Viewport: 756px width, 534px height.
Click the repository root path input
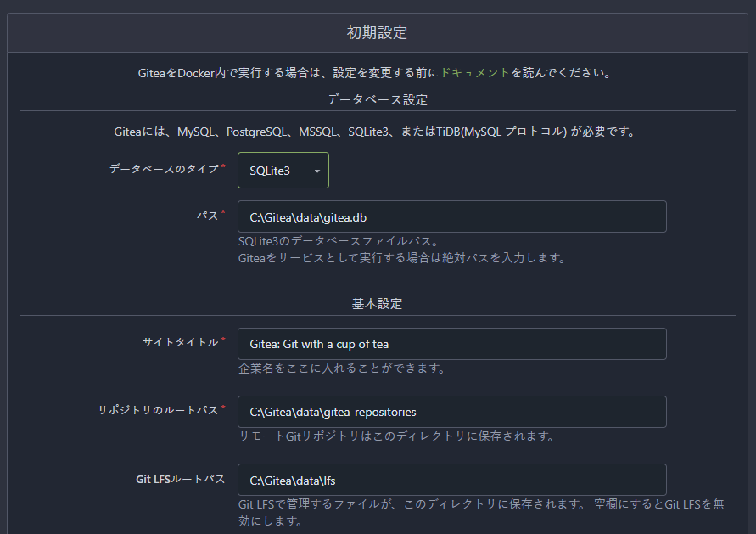coord(450,412)
